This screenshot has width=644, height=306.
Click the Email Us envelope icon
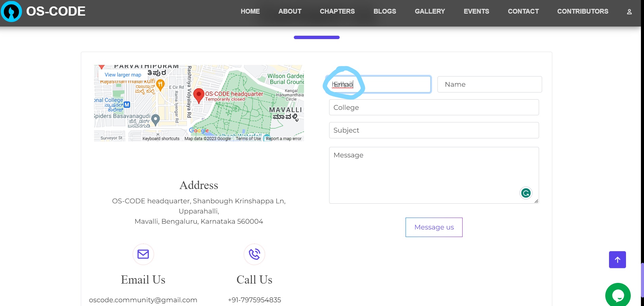143,254
